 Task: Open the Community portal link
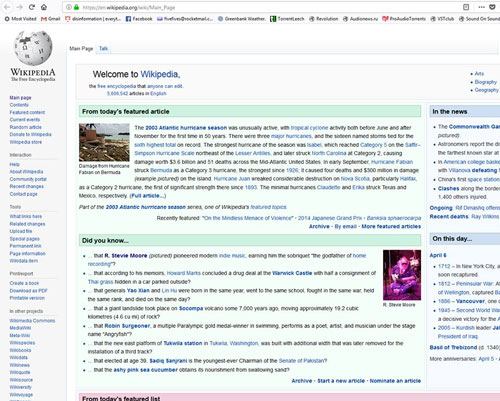point(28,179)
